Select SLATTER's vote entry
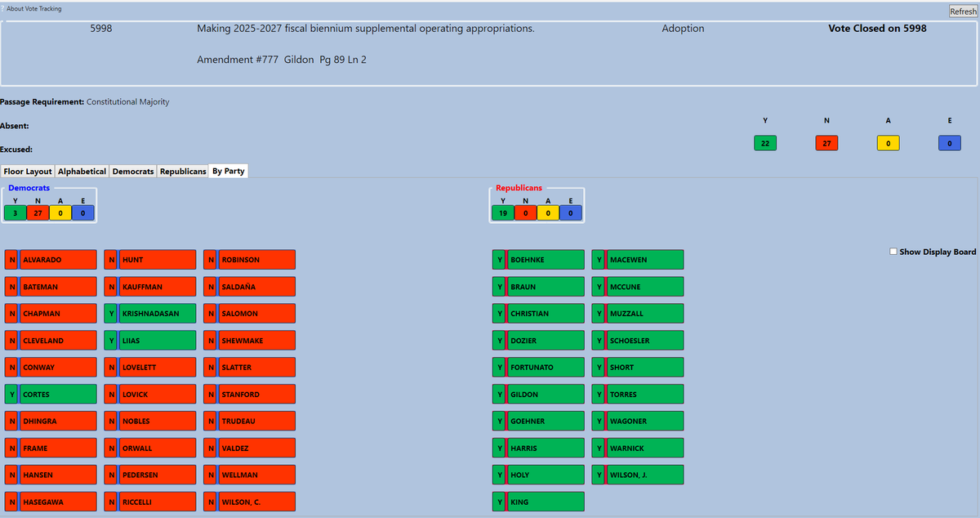The image size is (980, 518). [x=250, y=368]
